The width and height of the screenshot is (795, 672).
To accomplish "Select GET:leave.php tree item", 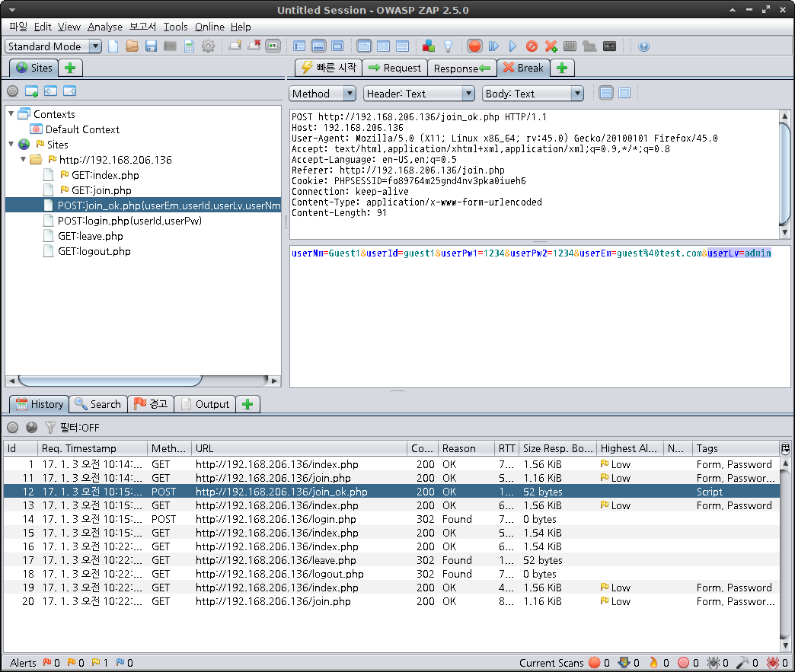I will pyautogui.click(x=91, y=236).
